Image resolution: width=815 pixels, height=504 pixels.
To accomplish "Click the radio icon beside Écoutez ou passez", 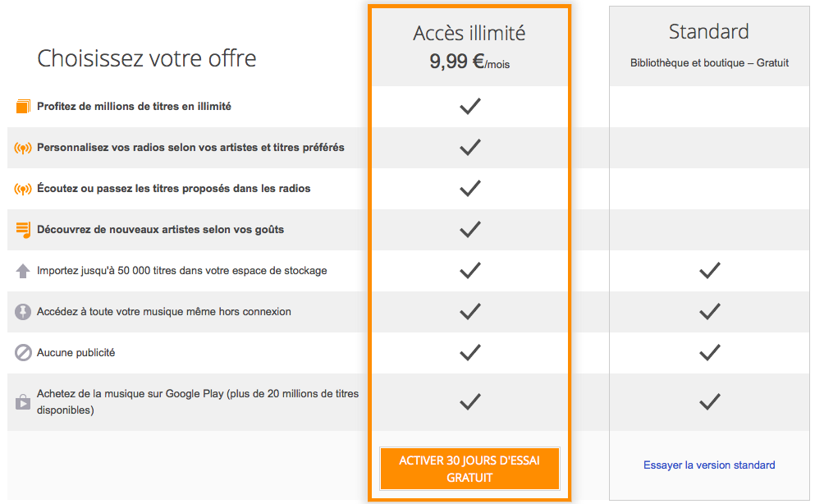I will coord(23,189).
